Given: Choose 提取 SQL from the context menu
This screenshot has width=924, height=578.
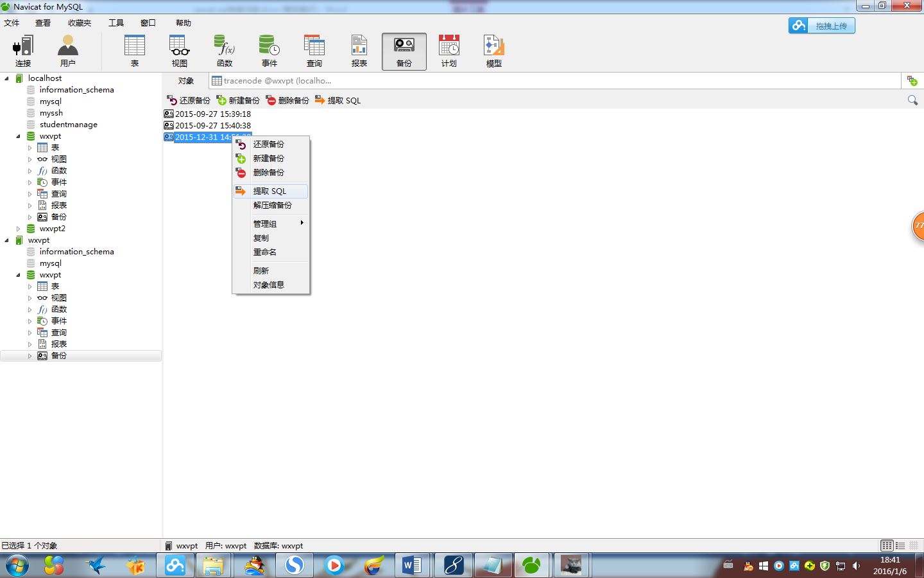Looking at the screenshot, I should tap(269, 191).
